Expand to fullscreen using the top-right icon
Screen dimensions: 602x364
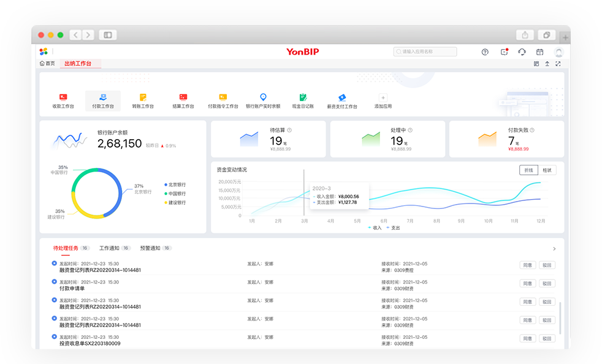click(558, 64)
